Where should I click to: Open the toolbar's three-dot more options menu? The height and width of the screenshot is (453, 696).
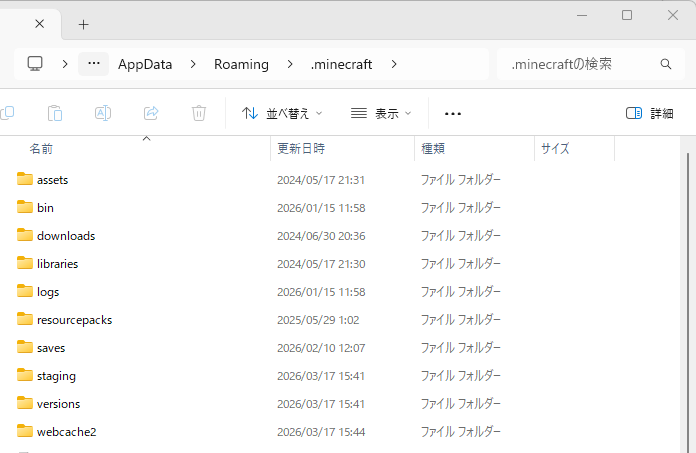(453, 113)
